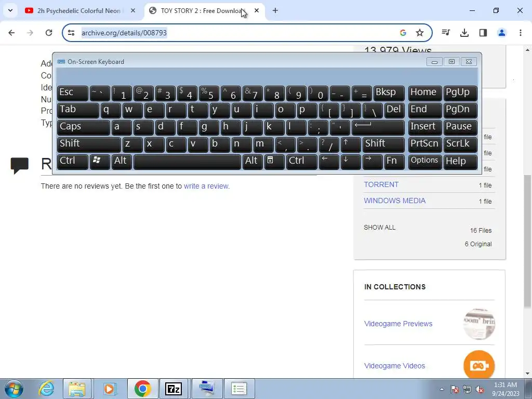Viewport: 532px width, 399px height.
Task: Click the left arrow key on On-Screen Keyboard
Action: pyautogui.click(x=329, y=161)
